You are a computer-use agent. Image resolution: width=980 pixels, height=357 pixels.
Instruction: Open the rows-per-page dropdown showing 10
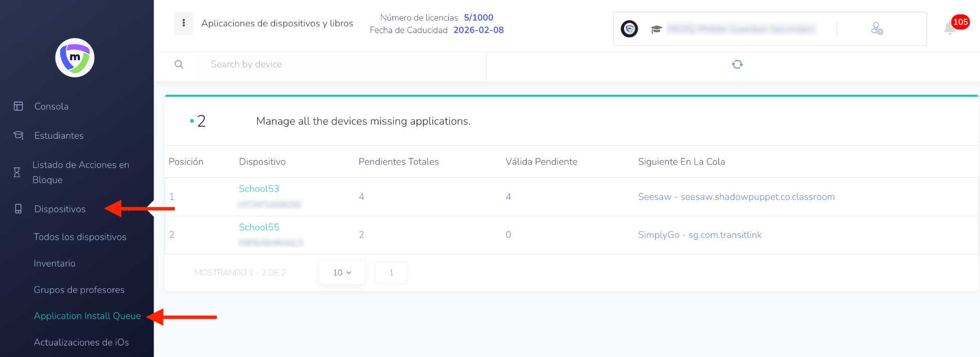coord(342,272)
